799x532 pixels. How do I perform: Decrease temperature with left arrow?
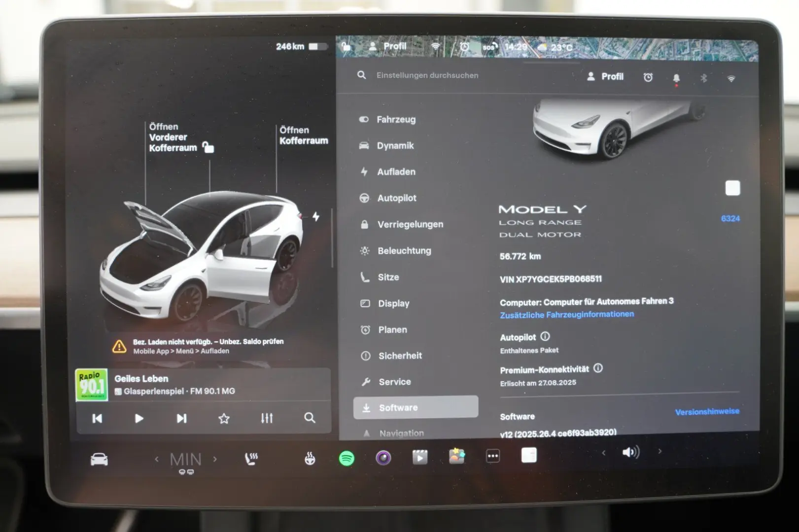157,459
